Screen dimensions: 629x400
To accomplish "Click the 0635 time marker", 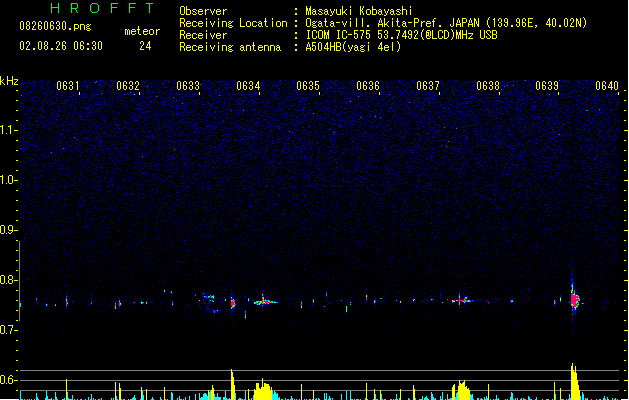I will 308,86.
